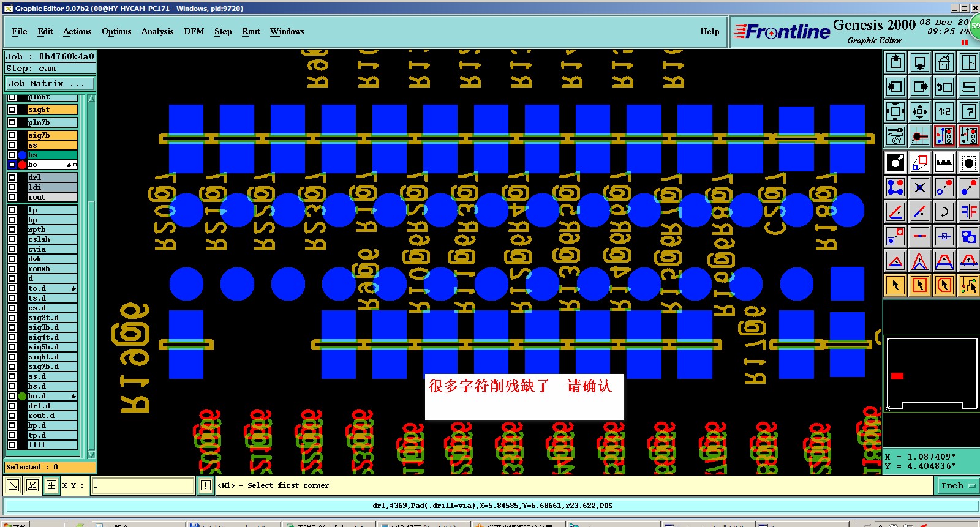Toggle the sig7b layer checkbox

point(12,135)
